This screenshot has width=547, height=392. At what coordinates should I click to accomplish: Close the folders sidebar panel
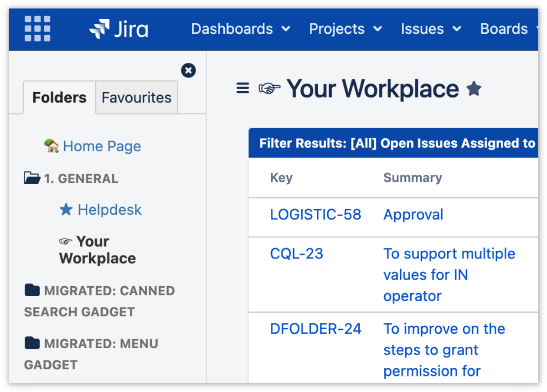pos(188,71)
